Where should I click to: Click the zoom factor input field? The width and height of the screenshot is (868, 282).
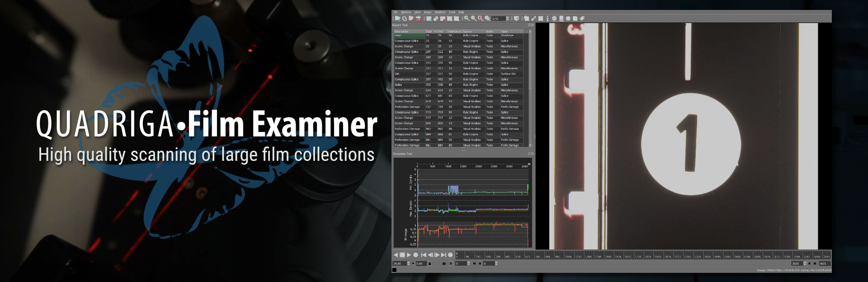(x=498, y=19)
